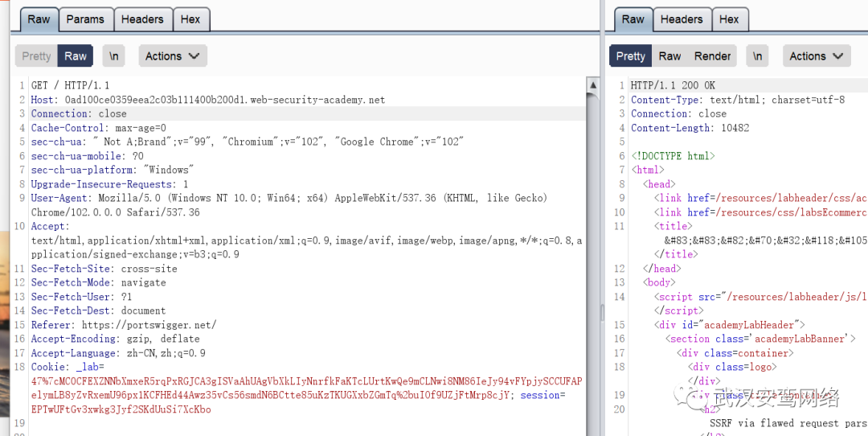Screen dimensions: 868x436
Task: Click the 'Sec-Fetch-User: ?1' line
Action: 81,296
